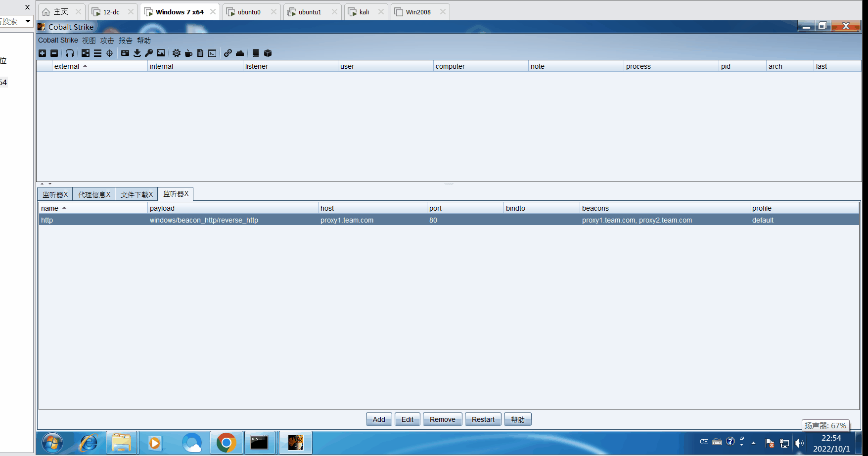The height and width of the screenshot is (456, 868).
Task: Open Google Chrome from the taskbar
Action: [x=226, y=443]
